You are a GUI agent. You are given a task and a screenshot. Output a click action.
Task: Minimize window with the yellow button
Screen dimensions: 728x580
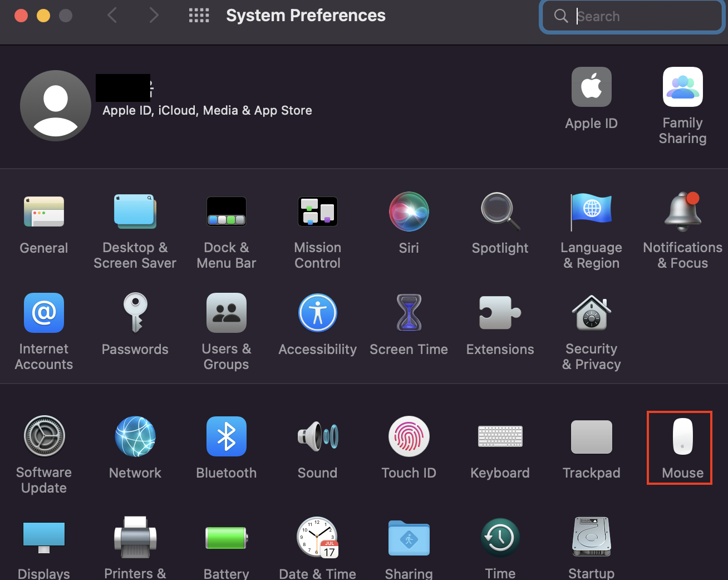click(43, 16)
